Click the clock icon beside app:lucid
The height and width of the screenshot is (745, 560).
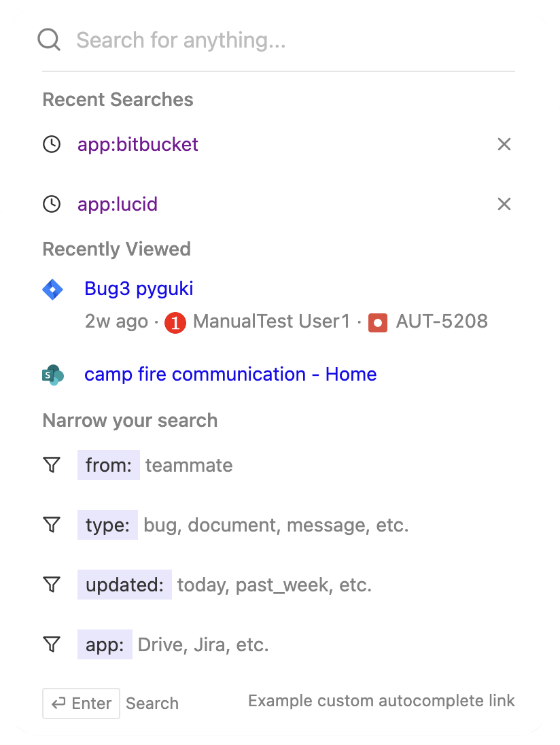51,204
